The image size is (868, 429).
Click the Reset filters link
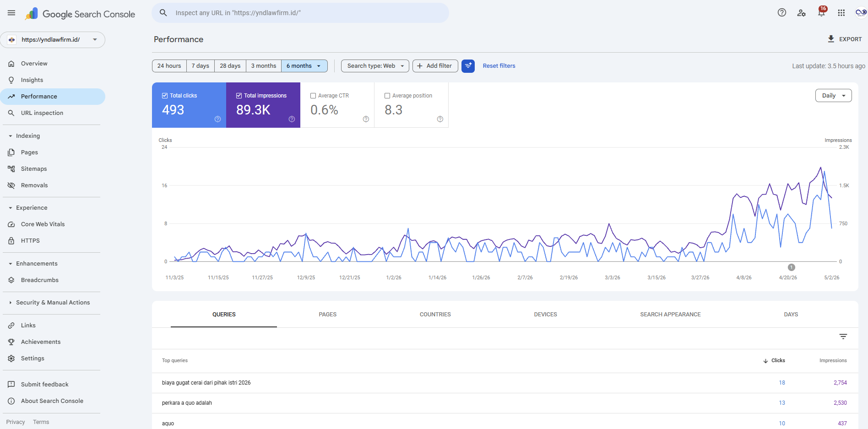point(499,66)
